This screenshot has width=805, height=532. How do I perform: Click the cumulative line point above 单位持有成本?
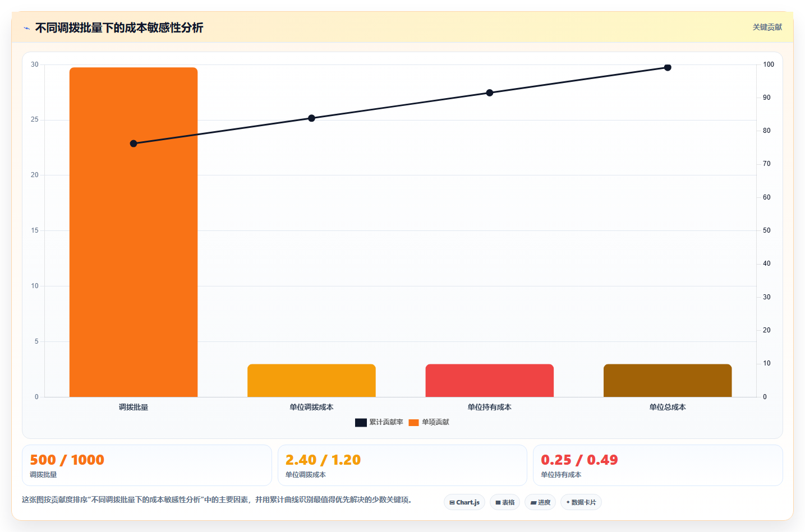pos(490,92)
